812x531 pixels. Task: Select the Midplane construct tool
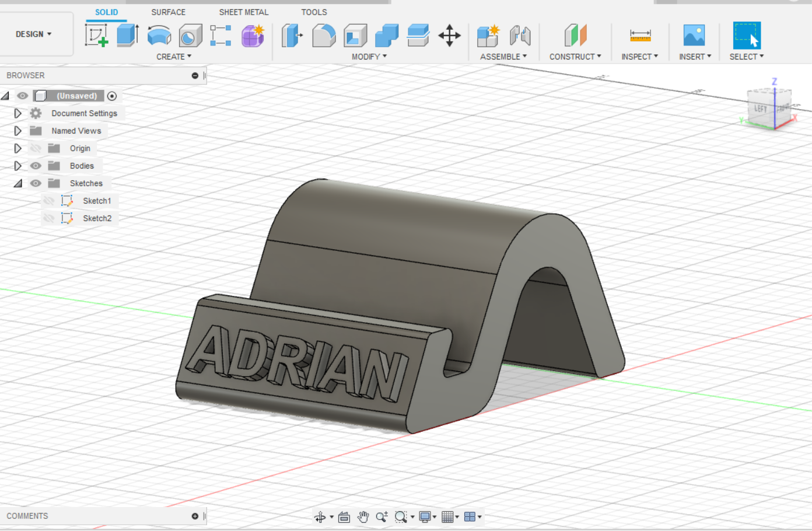click(x=575, y=36)
